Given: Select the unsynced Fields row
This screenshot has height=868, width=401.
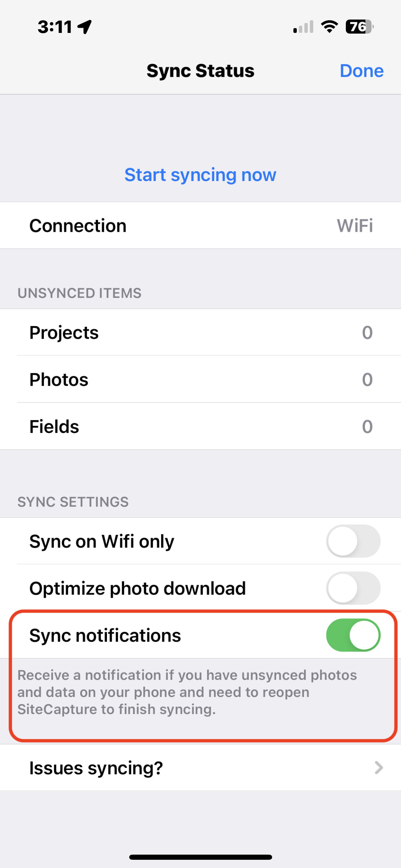Looking at the screenshot, I should pyautogui.click(x=200, y=426).
